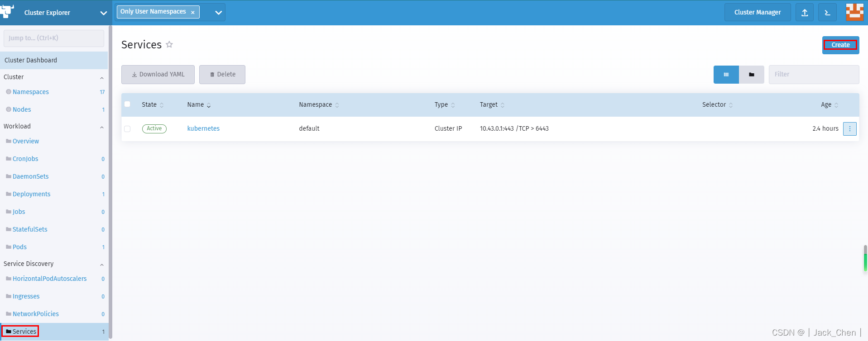The height and width of the screenshot is (341, 868).
Task: Focus the Filter input field
Action: pyautogui.click(x=814, y=75)
